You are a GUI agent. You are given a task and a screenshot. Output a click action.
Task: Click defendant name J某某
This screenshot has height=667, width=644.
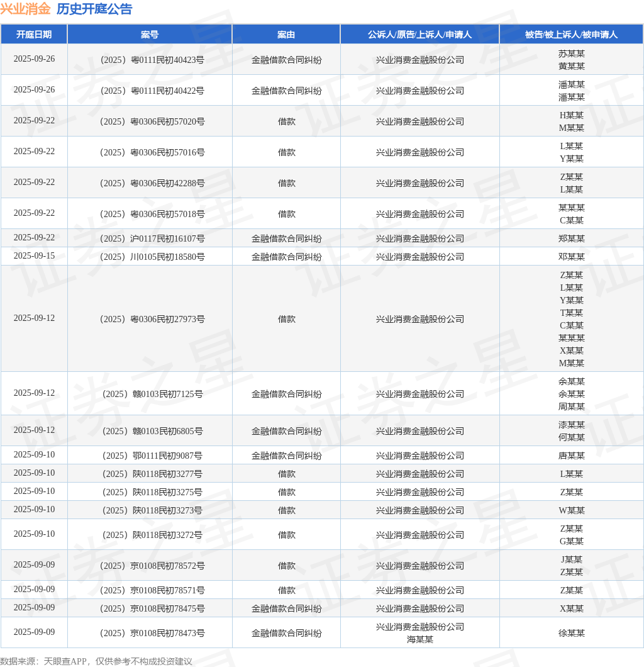pos(571,559)
